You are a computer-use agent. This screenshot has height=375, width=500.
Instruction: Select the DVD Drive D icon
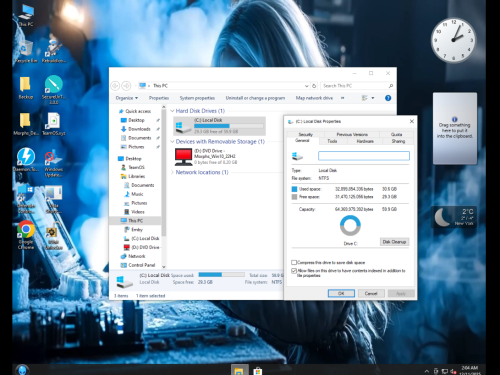tap(183, 157)
